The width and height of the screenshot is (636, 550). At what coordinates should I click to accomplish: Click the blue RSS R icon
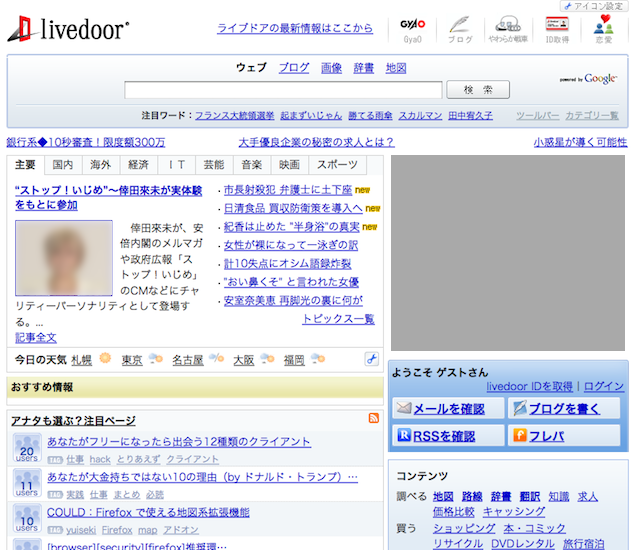coord(404,435)
